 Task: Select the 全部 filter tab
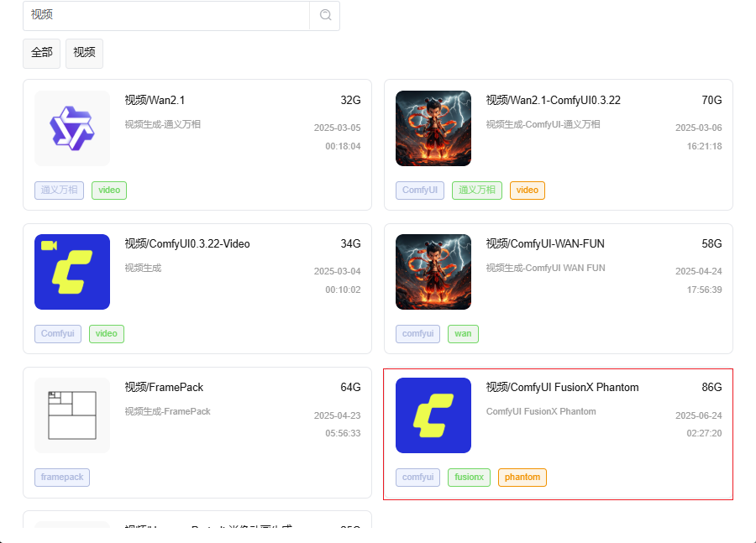click(41, 53)
